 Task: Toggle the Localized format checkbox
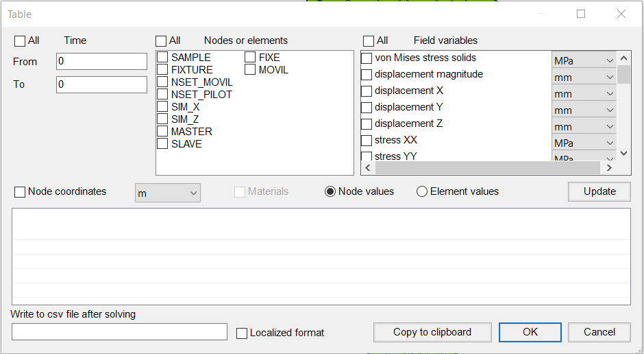pos(241,333)
